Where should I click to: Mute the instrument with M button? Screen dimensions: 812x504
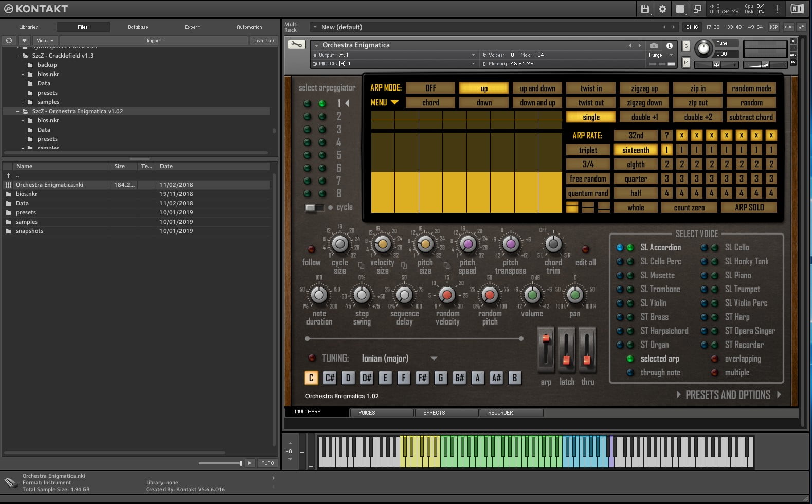click(685, 62)
